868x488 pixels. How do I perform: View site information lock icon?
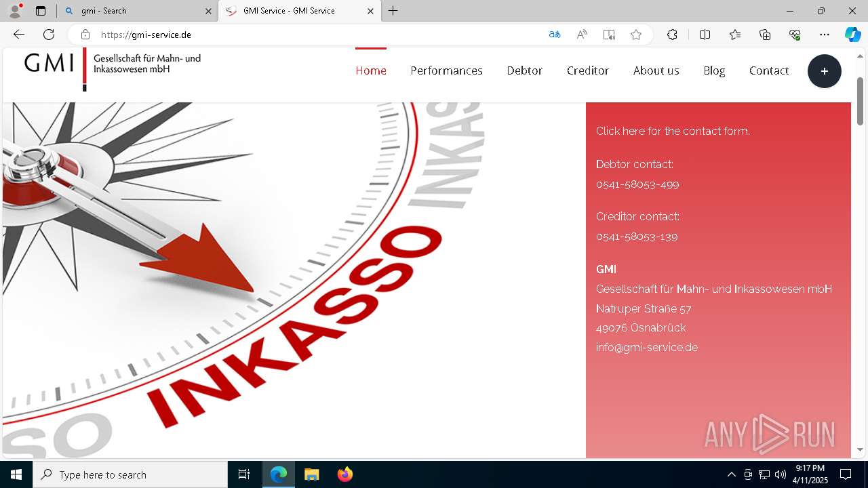click(85, 35)
